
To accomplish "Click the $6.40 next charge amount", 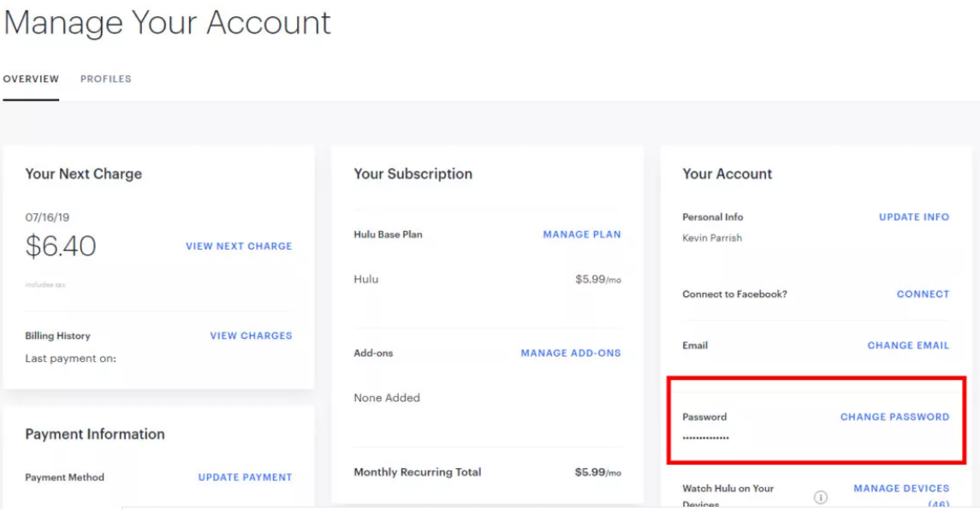I will click(61, 246).
